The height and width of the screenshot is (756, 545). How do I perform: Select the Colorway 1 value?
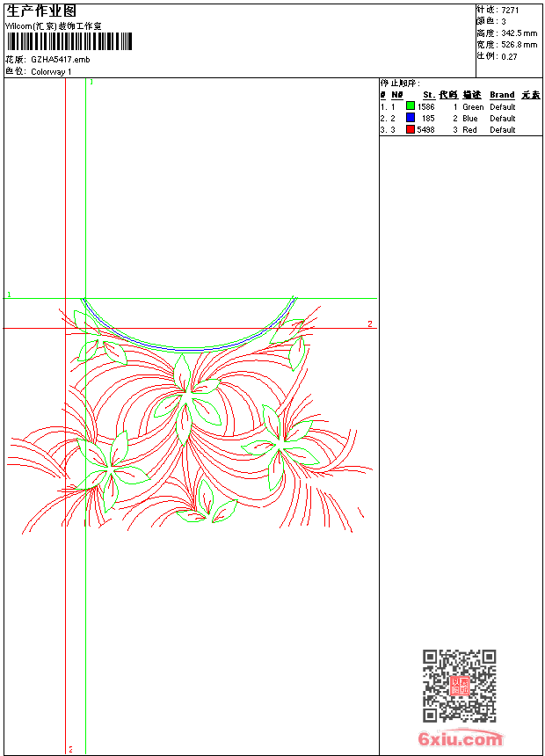tap(51, 72)
